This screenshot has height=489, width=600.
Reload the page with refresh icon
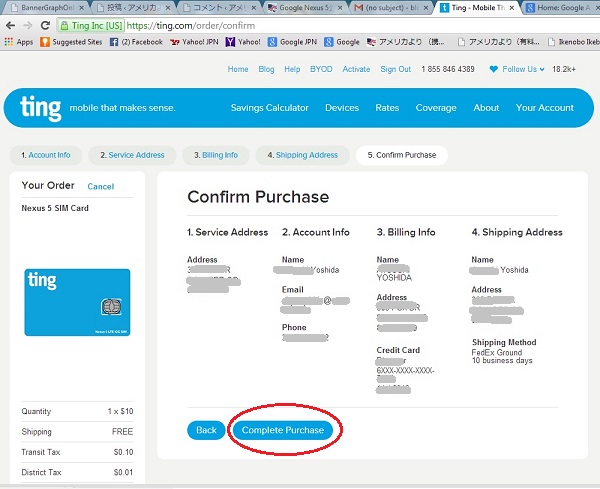(45, 26)
